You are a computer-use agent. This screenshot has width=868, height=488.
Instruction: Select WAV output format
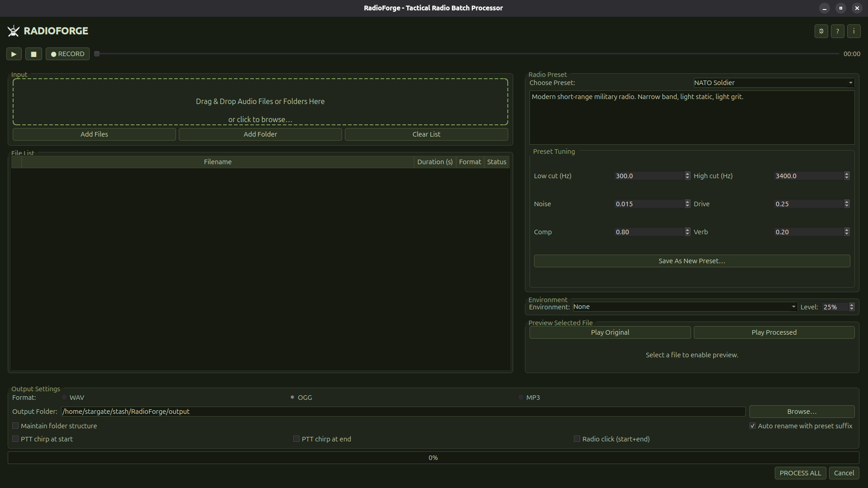point(64,398)
